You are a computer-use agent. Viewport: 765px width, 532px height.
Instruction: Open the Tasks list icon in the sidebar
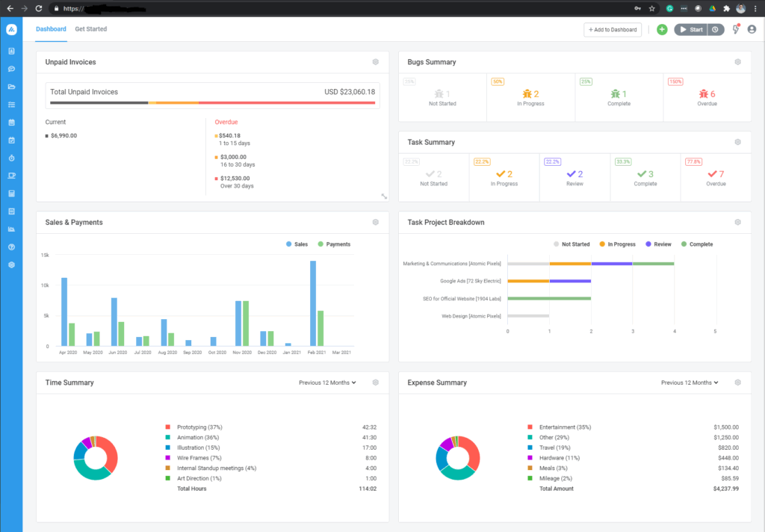[11, 105]
